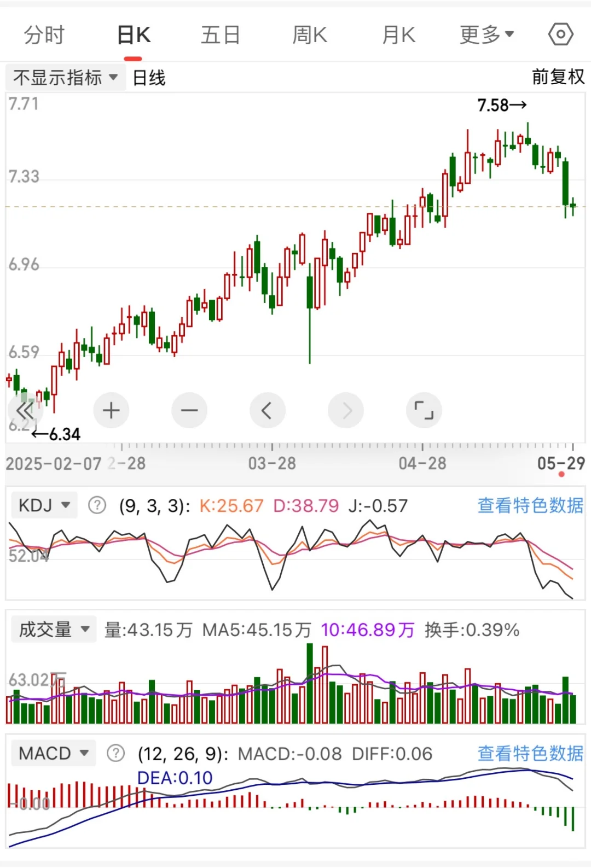
Task: Open MACD indicator help question mark
Action: coord(115,753)
